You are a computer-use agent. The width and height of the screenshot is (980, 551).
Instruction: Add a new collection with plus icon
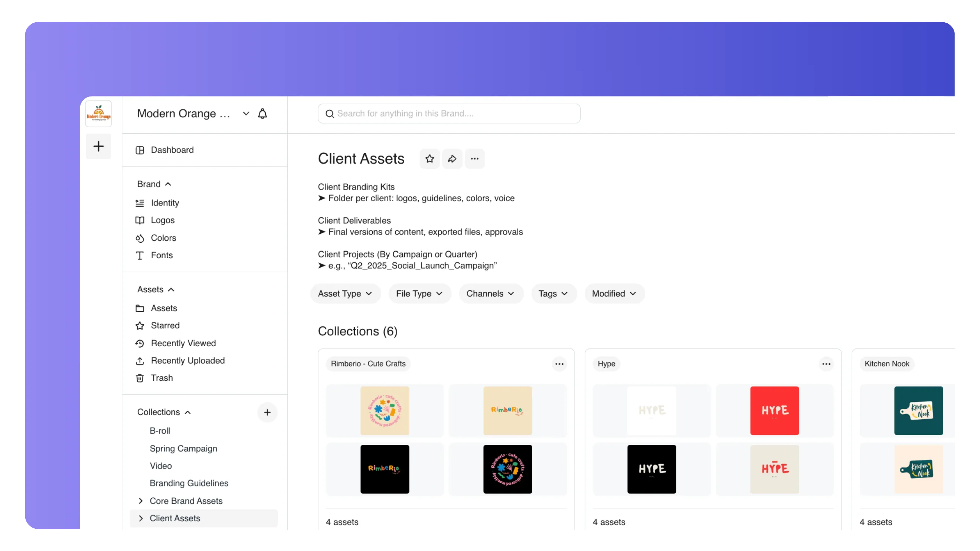[267, 412]
